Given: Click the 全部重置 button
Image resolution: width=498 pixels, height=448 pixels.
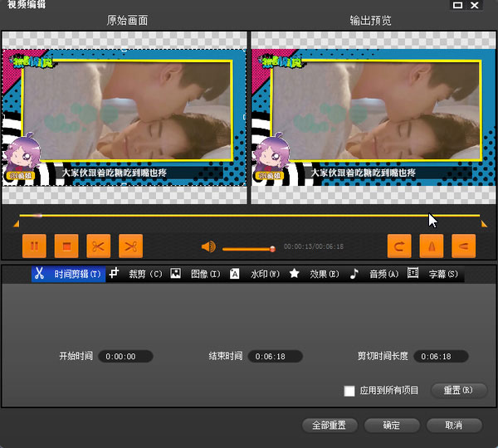Looking at the screenshot, I should [330, 425].
